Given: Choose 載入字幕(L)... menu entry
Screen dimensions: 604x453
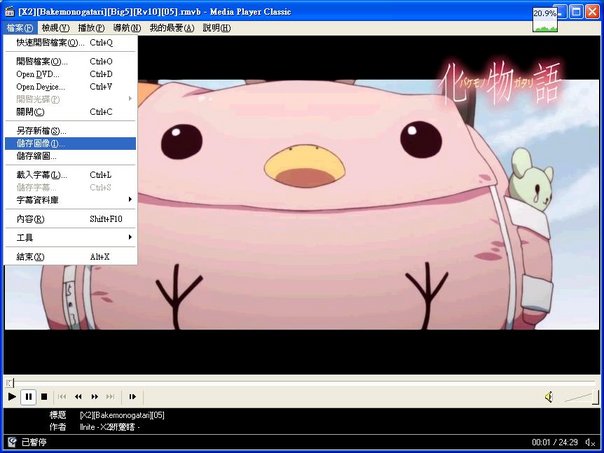Looking at the screenshot, I should click(70, 175).
